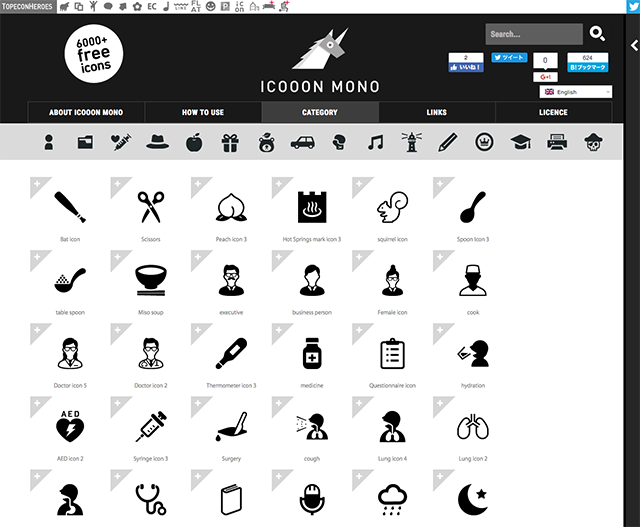
Task: Select the car category icon
Action: pyautogui.click(x=302, y=142)
